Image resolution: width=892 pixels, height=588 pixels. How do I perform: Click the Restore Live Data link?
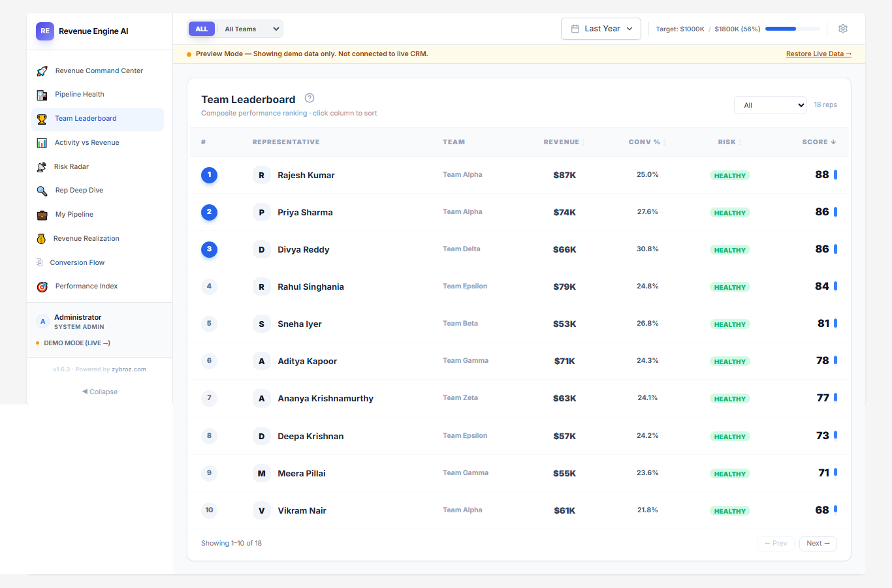(818, 54)
